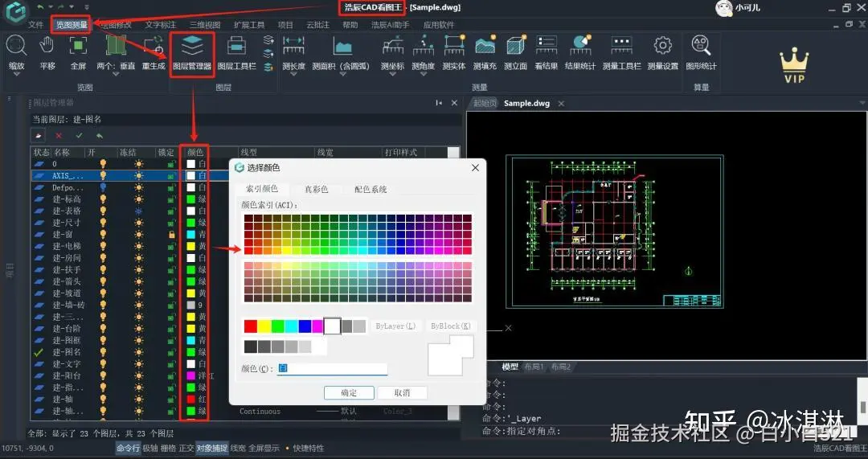Open the 浩辰AI助手 ribbon tab
The image size is (868, 459).
pos(390,25)
